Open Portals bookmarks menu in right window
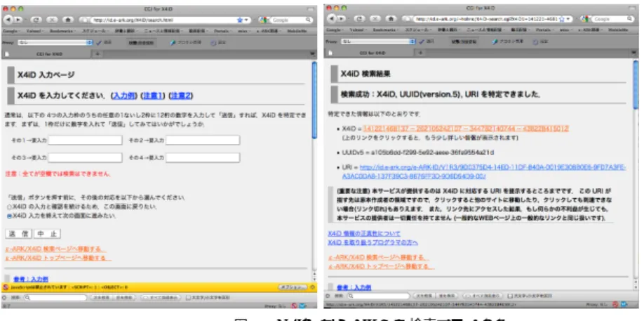644x321 pixels. (544, 30)
